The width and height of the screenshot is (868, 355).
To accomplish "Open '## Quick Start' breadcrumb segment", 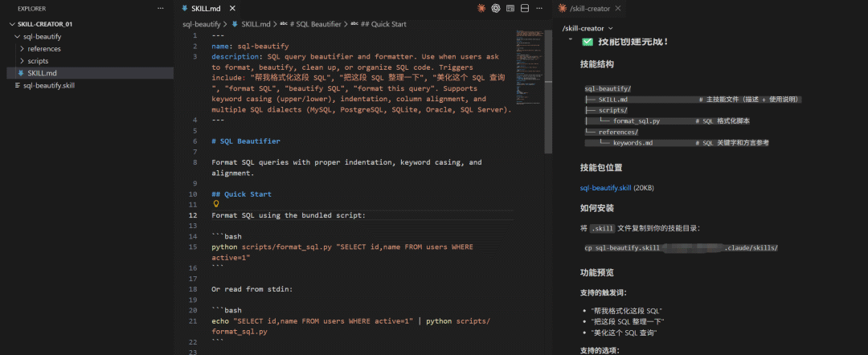I will click(x=379, y=24).
